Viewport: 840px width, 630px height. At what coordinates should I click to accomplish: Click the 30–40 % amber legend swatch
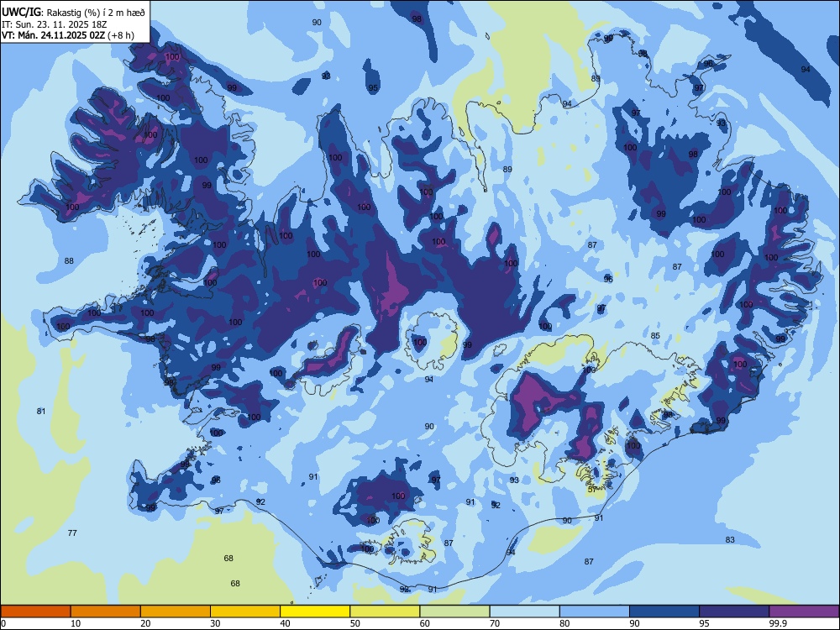coord(245,612)
